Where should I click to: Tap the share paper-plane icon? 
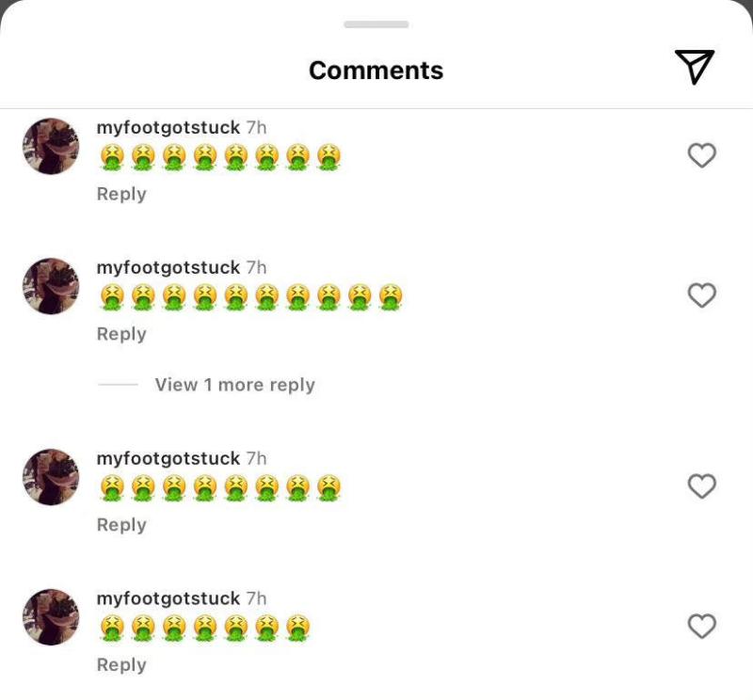click(x=695, y=67)
